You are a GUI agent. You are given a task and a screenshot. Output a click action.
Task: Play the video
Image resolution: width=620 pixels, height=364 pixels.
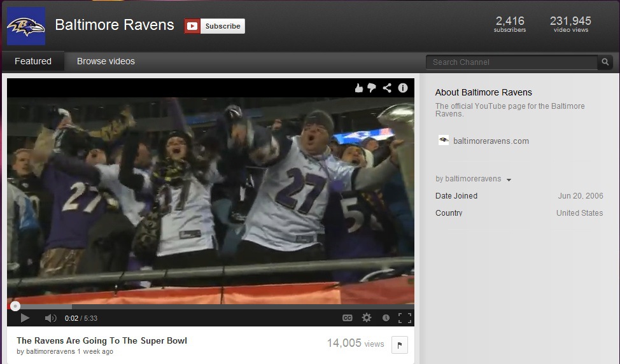click(x=25, y=318)
